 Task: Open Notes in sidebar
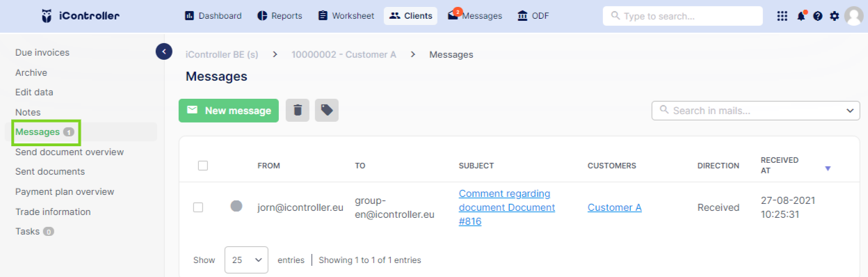coord(28,112)
